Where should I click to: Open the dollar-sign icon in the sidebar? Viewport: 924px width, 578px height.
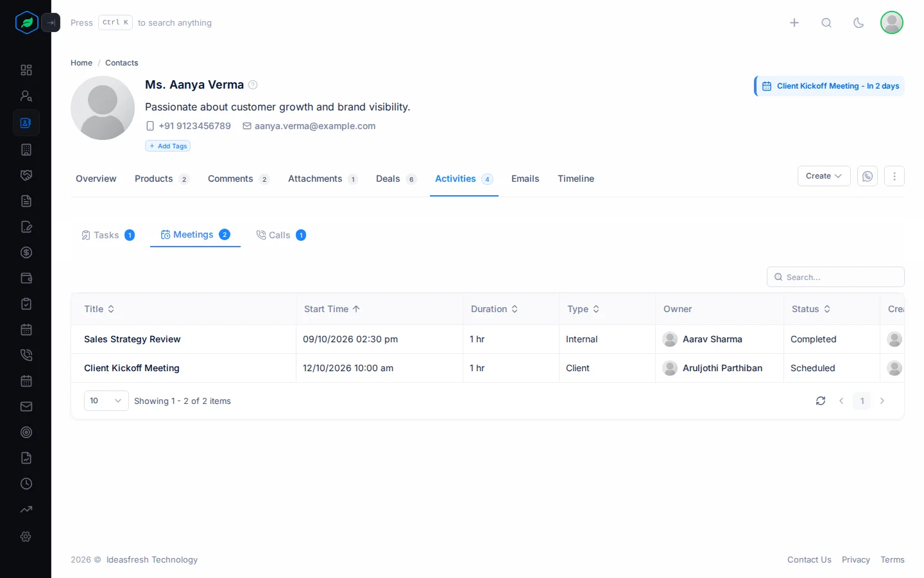[26, 252]
